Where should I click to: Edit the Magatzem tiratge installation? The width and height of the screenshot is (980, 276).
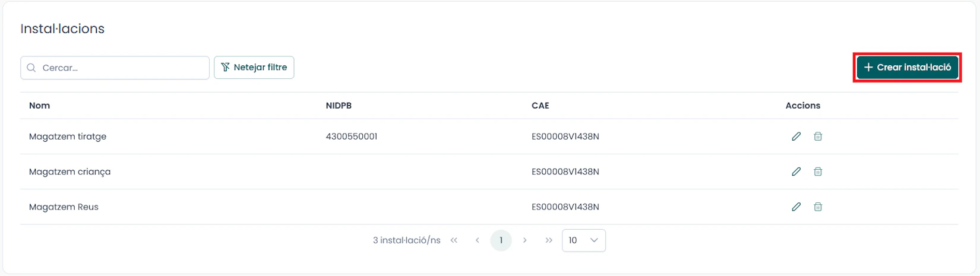tap(796, 137)
